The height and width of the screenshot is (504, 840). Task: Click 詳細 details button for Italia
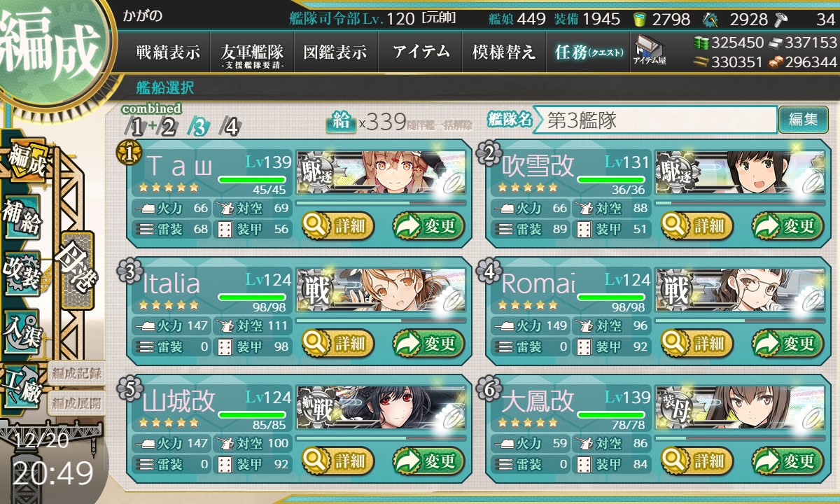pyautogui.click(x=338, y=343)
